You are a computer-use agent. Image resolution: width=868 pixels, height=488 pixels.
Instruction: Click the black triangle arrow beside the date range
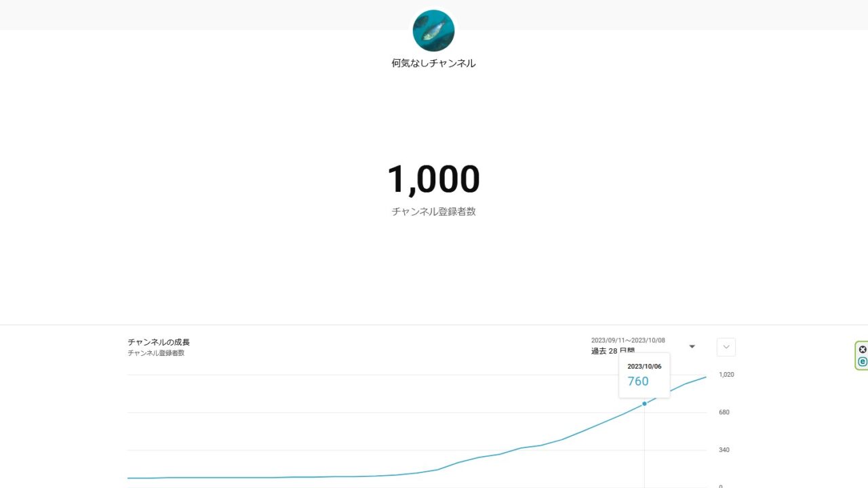[692, 346]
